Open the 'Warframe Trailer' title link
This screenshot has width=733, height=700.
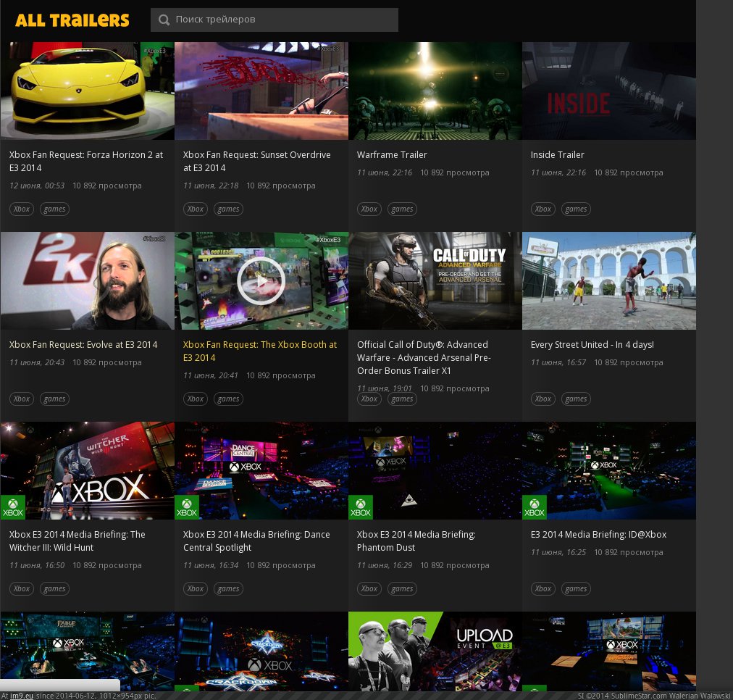(392, 155)
